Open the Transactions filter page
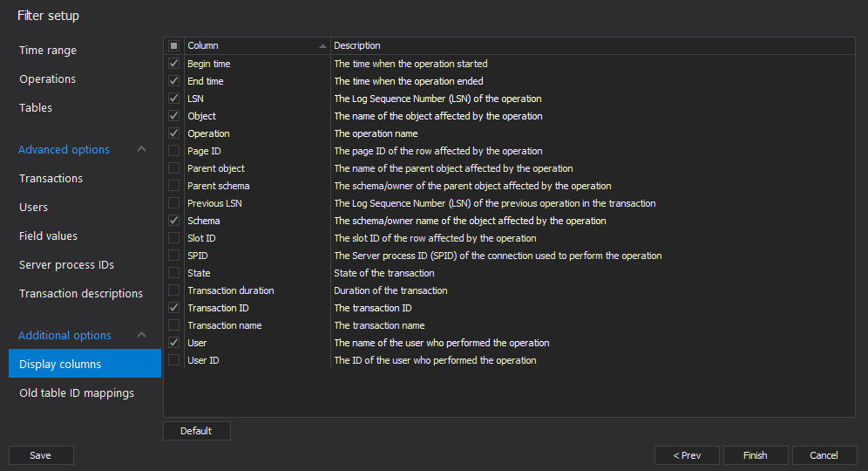The height and width of the screenshot is (471, 868). [x=51, y=179]
